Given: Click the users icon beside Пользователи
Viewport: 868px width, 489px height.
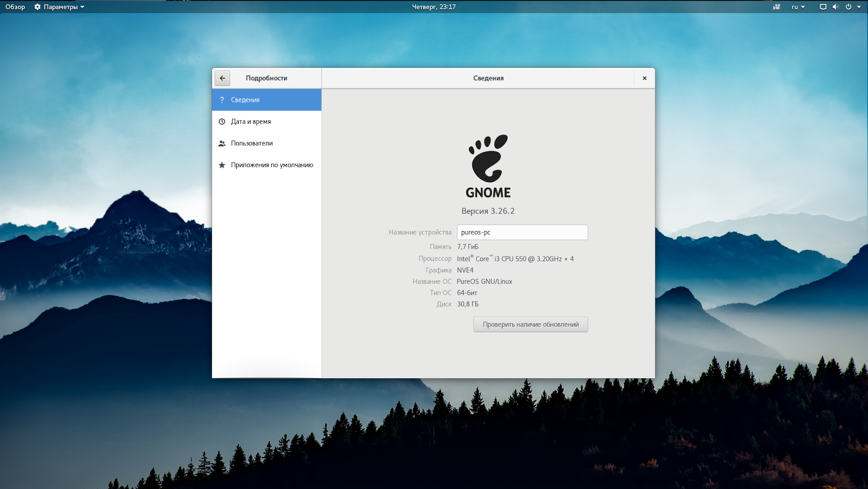Looking at the screenshot, I should pos(222,143).
